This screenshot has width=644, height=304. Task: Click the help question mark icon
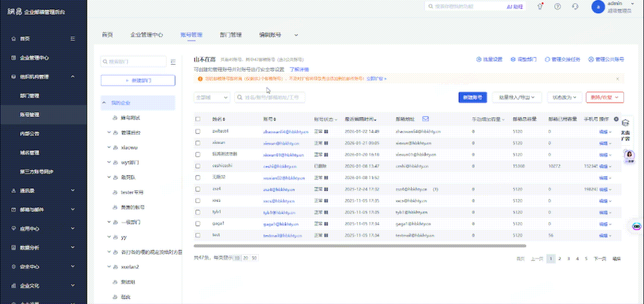(557, 7)
